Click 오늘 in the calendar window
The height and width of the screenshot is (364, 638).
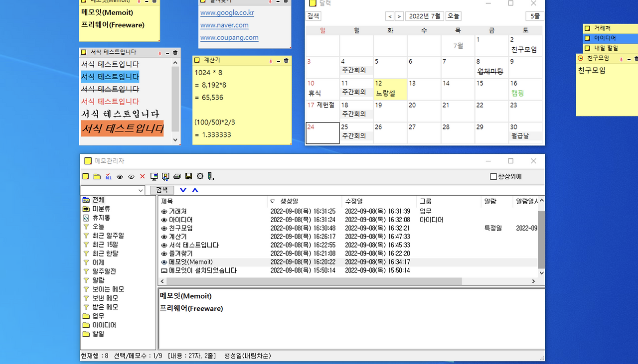click(453, 16)
